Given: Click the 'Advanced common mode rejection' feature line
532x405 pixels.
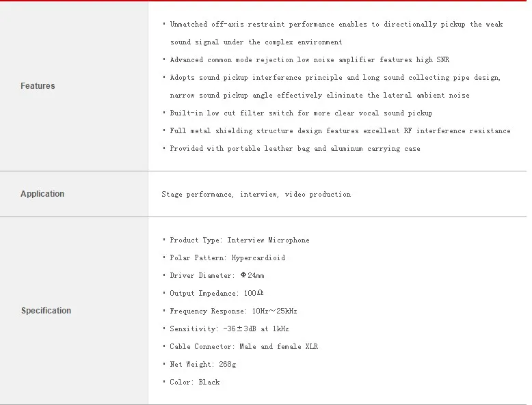Looking at the screenshot, I should click(310, 60).
